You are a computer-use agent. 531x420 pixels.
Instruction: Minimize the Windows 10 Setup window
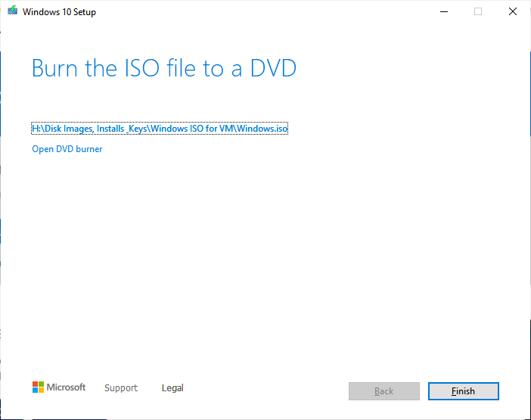click(x=442, y=11)
